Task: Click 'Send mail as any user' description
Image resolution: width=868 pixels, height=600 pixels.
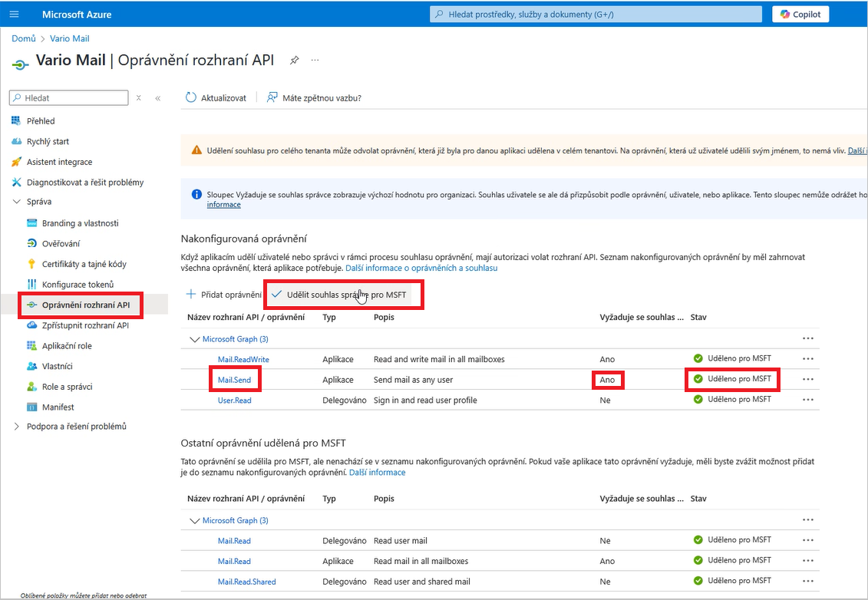Action: coord(413,380)
